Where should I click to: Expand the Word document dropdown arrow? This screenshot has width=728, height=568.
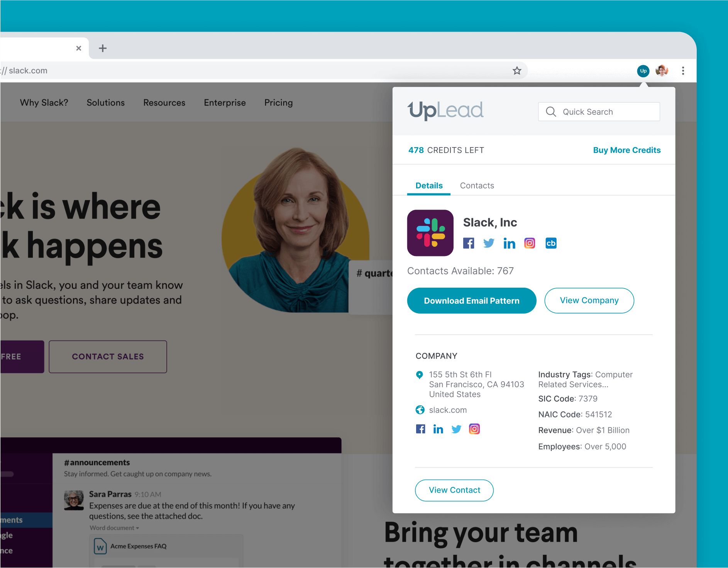click(137, 528)
